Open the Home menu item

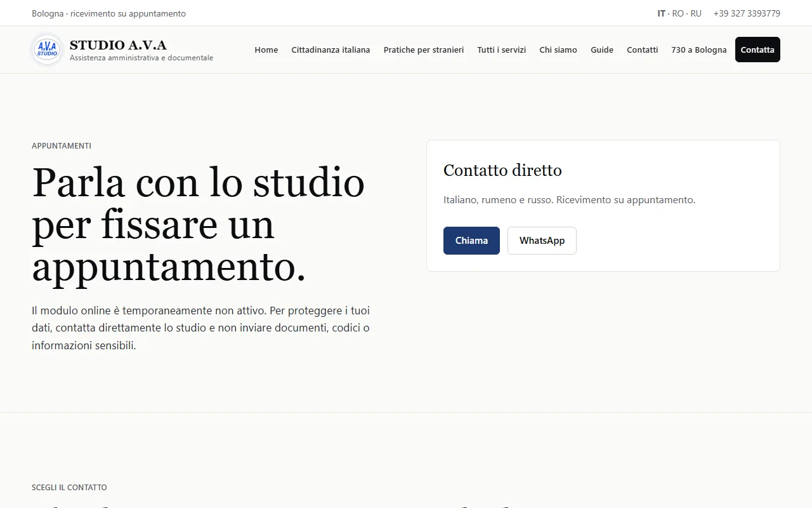(x=266, y=50)
